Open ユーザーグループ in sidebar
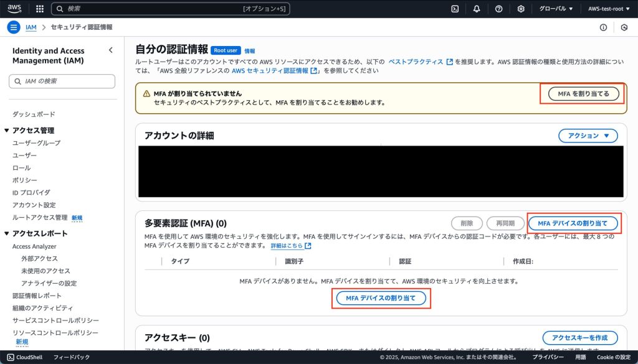638x364 pixels. point(36,143)
